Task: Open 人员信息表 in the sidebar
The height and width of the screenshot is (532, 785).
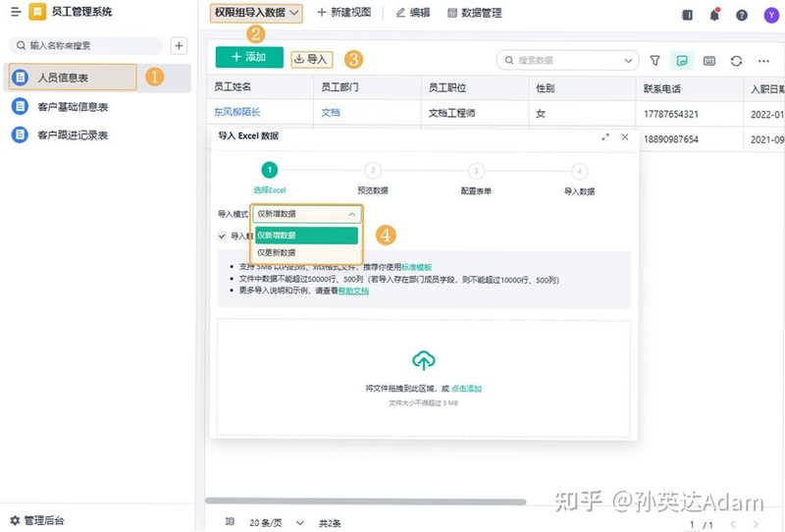Action: (x=73, y=78)
